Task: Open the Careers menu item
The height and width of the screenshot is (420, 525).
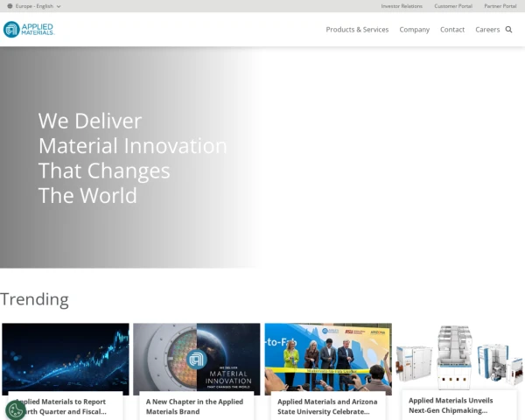Action: [x=487, y=30]
